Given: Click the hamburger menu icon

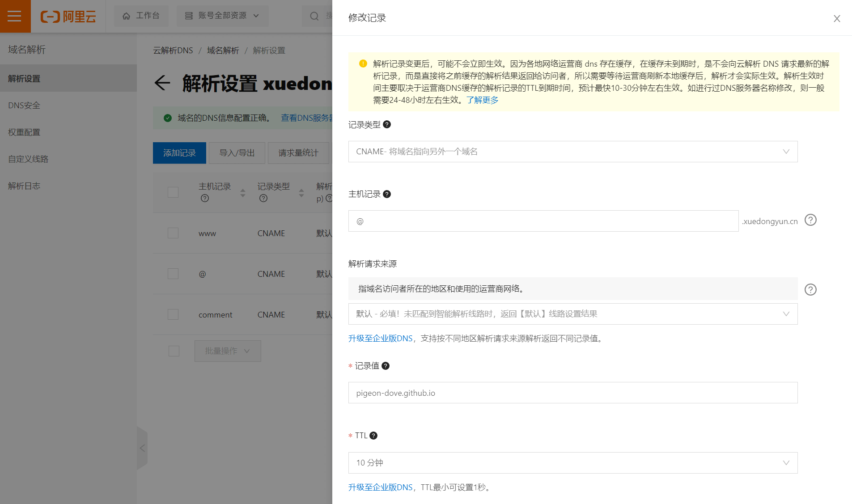Looking at the screenshot, I should pyautogui.click(x=15, y=16).
